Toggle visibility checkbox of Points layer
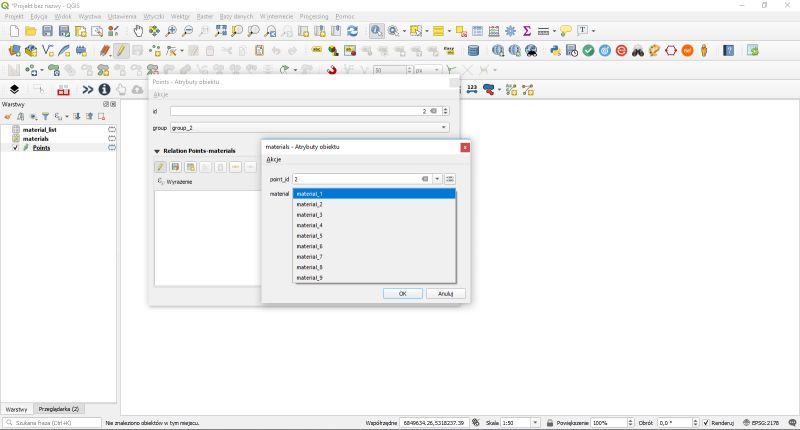Screen dimensions: 800x430 coord(15,147)
